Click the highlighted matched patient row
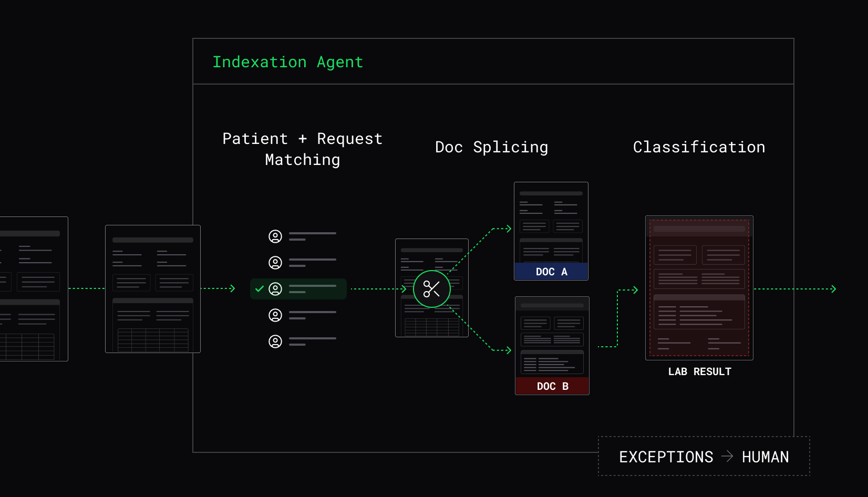This screenshot has width=868, height=497. pos(298,289)
